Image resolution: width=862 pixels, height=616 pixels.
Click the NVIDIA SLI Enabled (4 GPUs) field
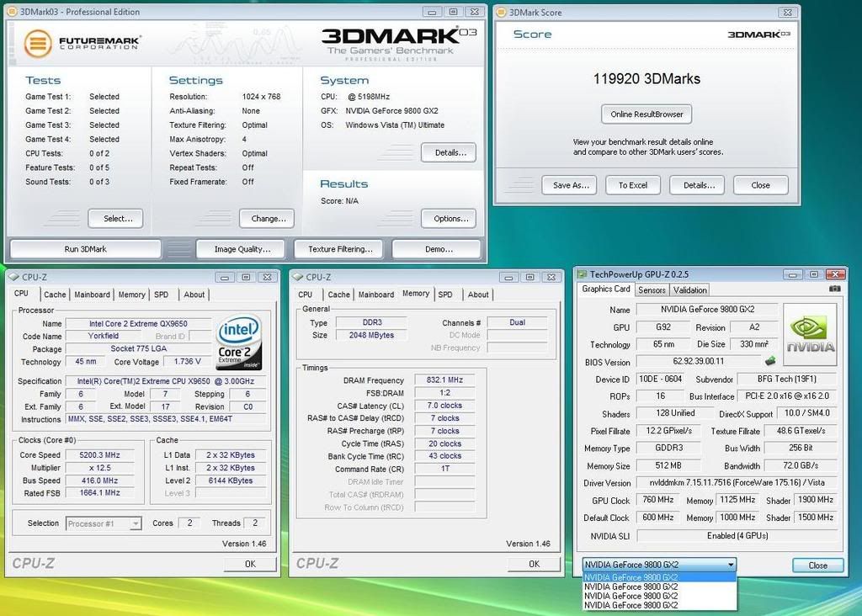(x=737, y=536)
